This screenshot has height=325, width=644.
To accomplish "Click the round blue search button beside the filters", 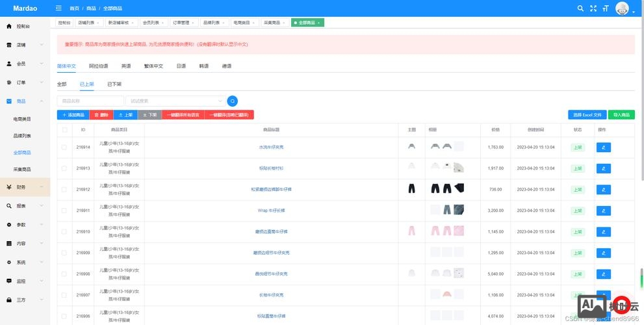I will coord(233,101).
